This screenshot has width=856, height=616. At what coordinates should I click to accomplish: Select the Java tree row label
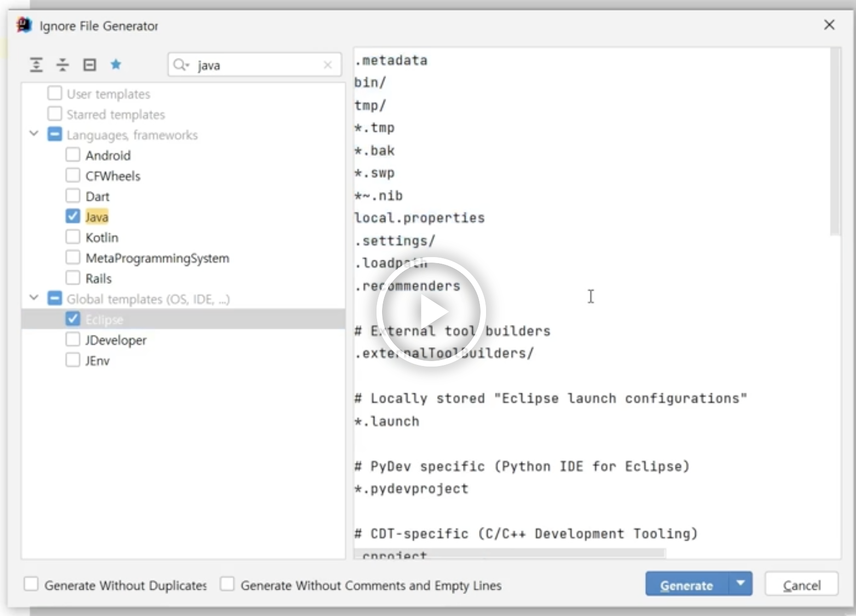tap(97, 217)
